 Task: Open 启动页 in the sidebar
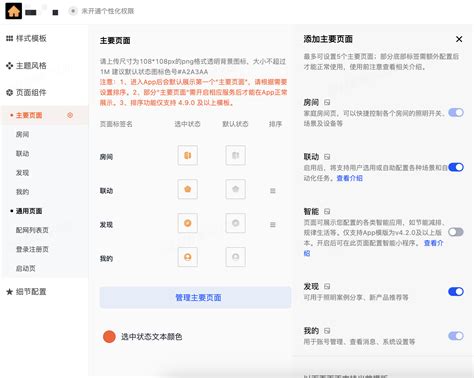pyautogui.click(x=26, y=268)
